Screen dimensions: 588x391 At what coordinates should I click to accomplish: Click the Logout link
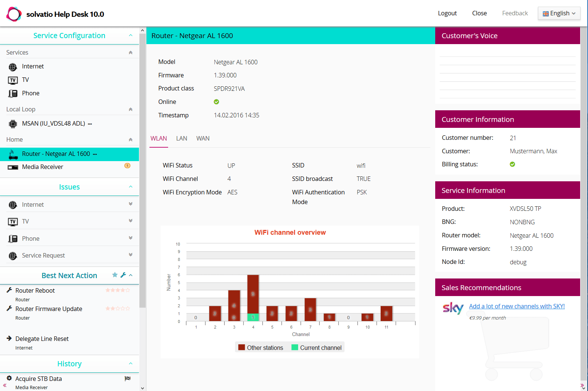[447, 13]
